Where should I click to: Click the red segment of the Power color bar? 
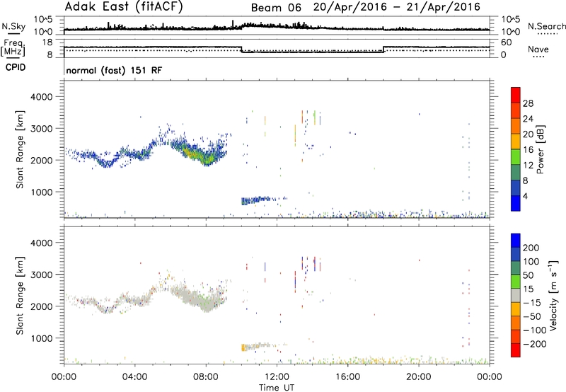tap(516, 95)
